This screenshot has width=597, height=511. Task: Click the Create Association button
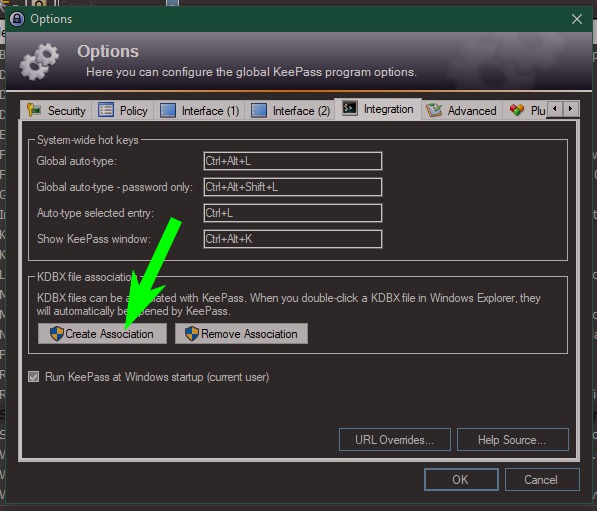pos(102,334)
